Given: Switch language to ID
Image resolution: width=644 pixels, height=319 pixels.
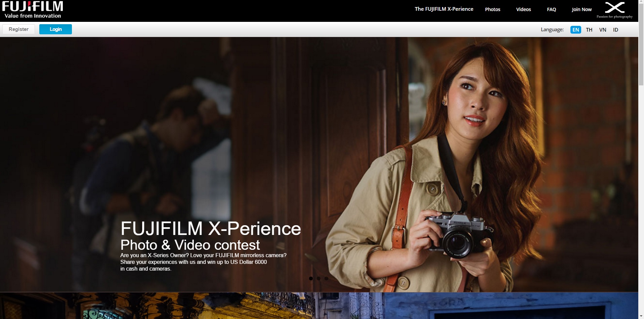Looking at the screenshot, I should tap(615, 30).
